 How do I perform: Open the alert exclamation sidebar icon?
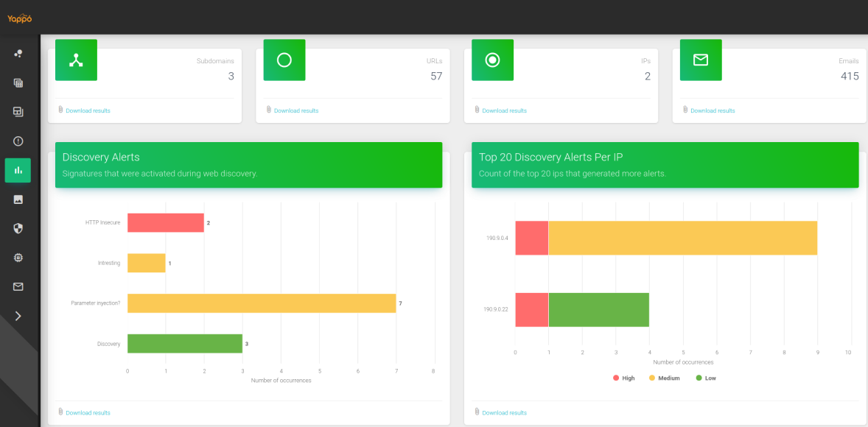(18, 141)
